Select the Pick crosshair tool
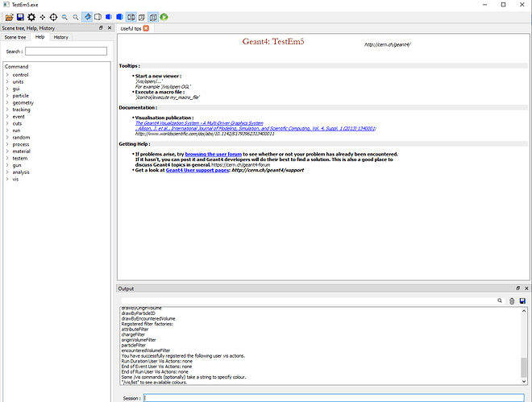This screenshot has width=532, height=402. click(x=53, y=17)
